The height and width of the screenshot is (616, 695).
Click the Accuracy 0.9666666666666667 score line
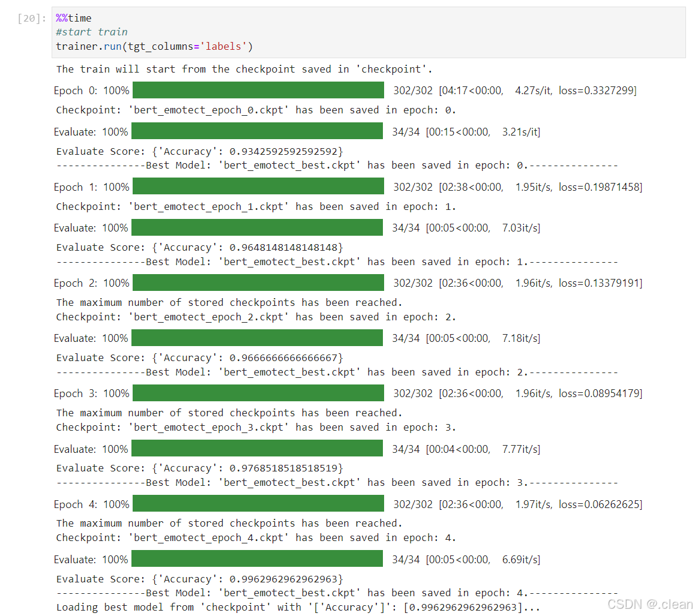(x=199, y=358)
